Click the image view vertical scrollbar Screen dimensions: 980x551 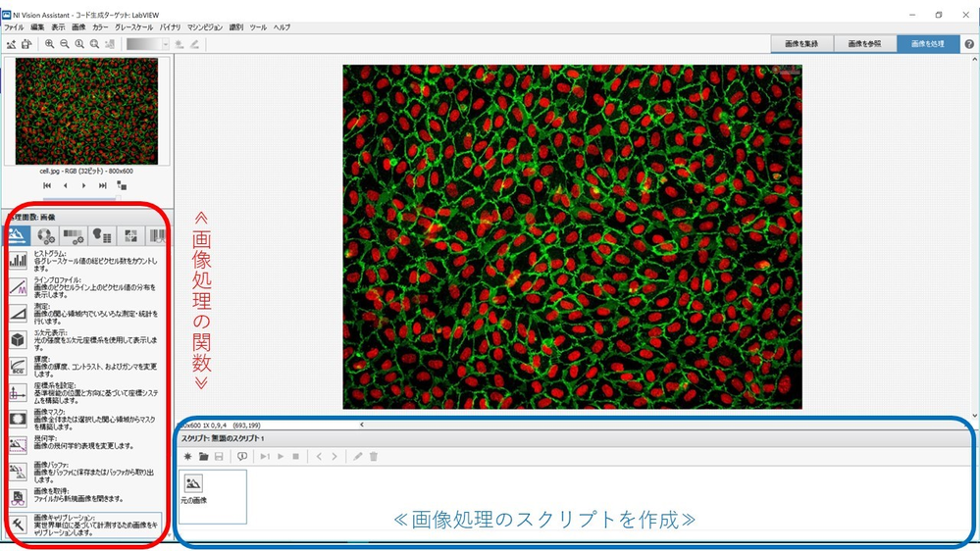click(974, 236)
